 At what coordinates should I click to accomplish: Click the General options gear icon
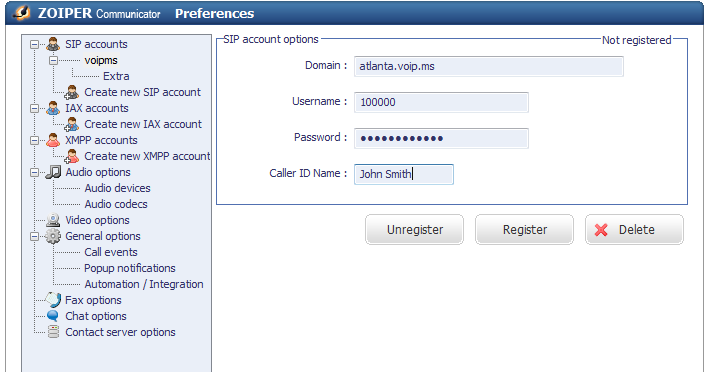click(x=53, y=236)
